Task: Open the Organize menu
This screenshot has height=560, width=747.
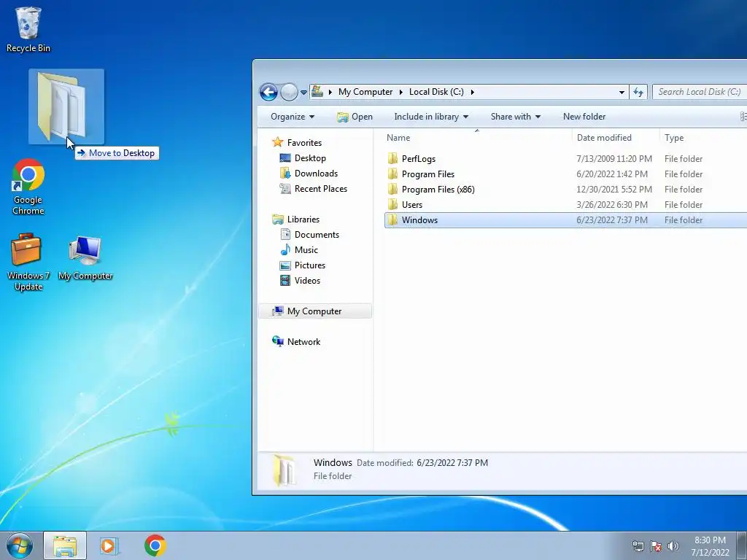Action: coord(293,117)
